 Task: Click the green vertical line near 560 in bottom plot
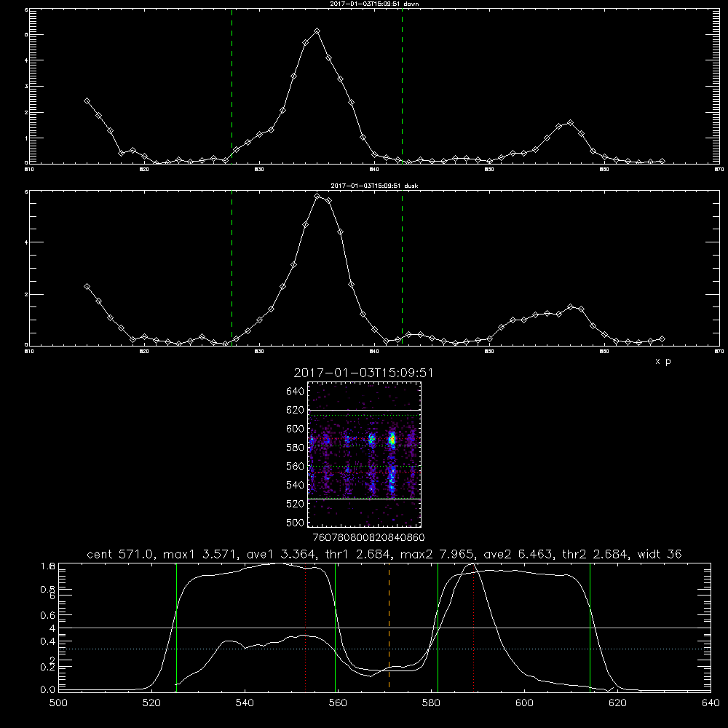point(335,627)
